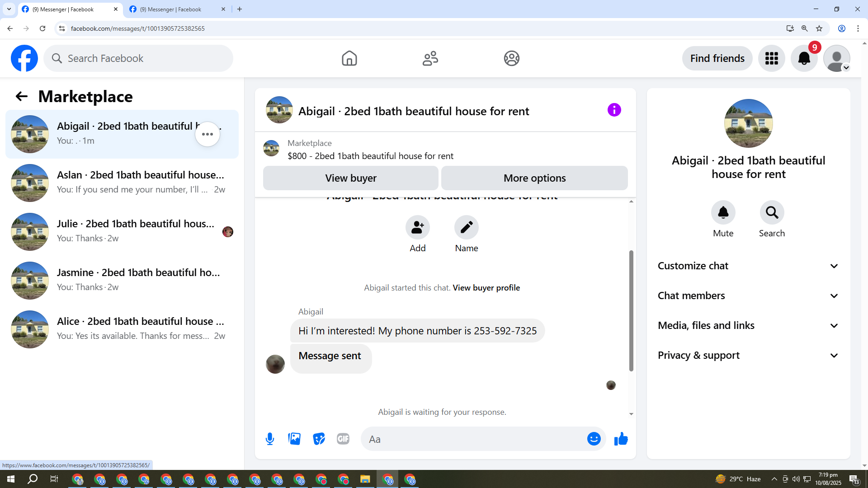Click the chat scrollbar thumb
Image resolution: width=868 pixels, height=488 pixels.
pyautogui.click(x=631, y=312)
